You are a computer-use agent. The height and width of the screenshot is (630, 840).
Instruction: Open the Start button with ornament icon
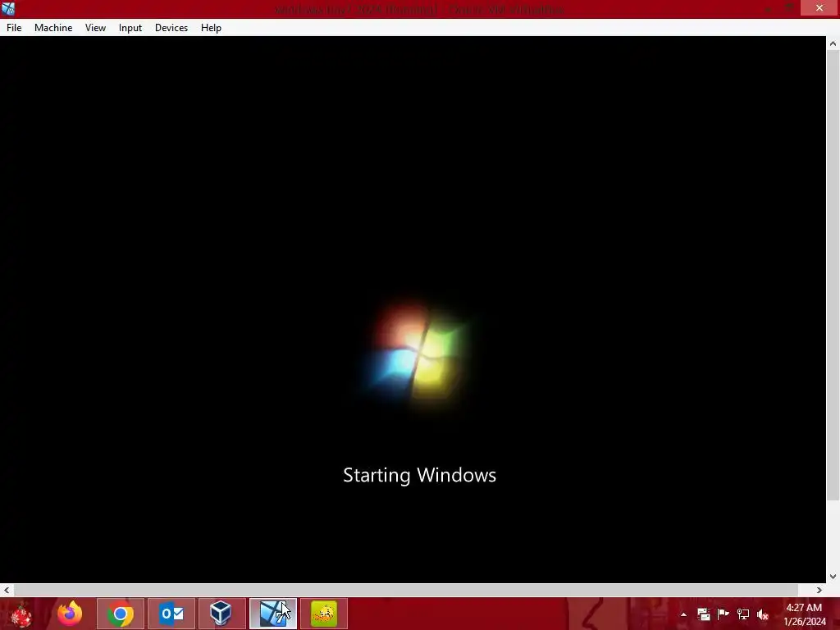pos(21,614)
